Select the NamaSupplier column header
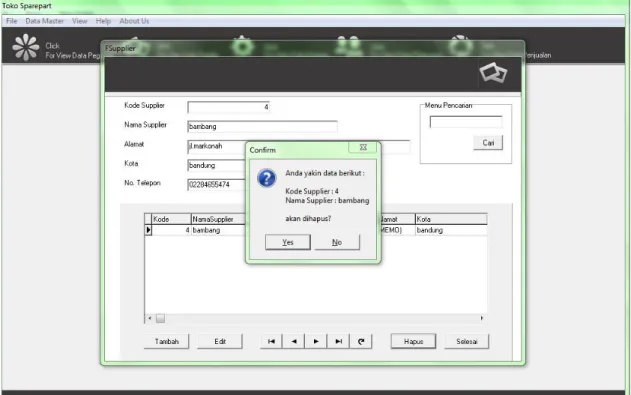Screen dimensions: 631x395 pos(218,219)
